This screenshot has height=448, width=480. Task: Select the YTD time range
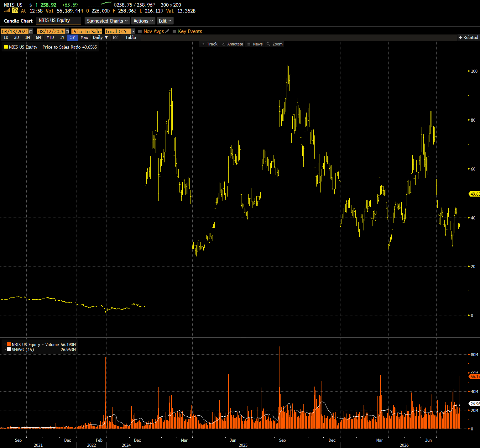click(50, 37)
